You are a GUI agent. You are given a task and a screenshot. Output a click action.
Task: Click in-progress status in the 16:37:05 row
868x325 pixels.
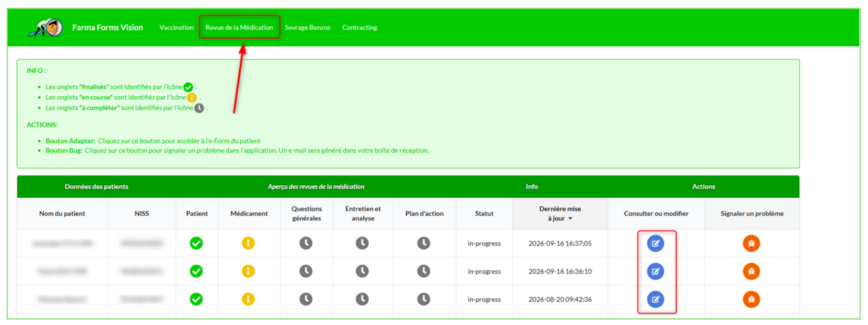click(484, 244)
